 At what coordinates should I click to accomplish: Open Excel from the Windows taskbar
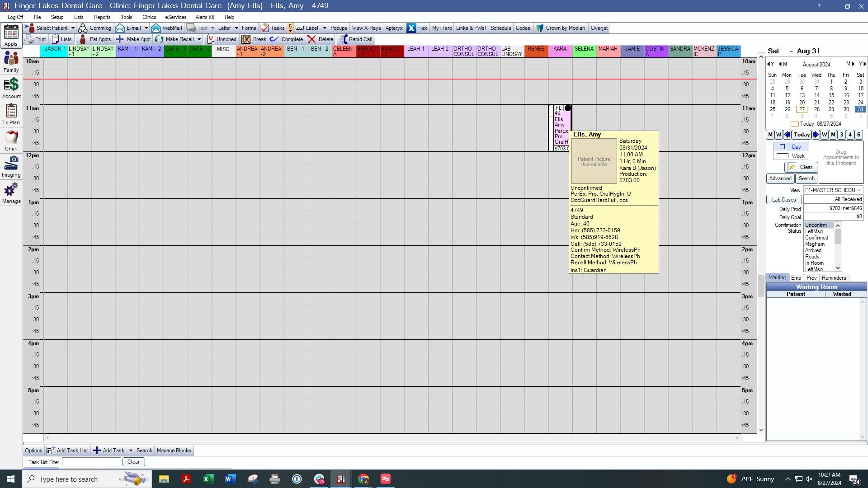(x=208, y=479)
